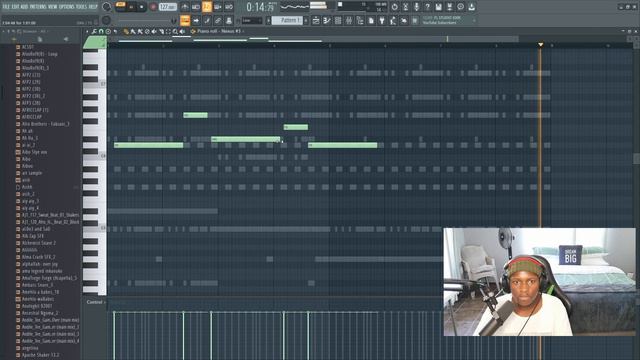Toggle the metronome icon
640x360 pixels.
click(184, 7)
